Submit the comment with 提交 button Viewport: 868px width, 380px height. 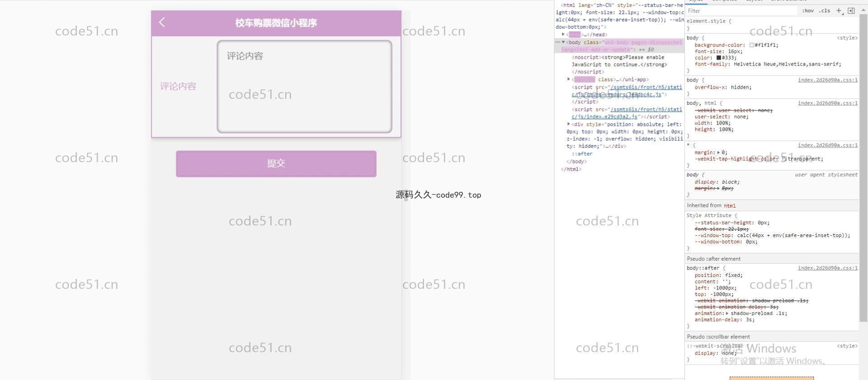tap(276, 164)
